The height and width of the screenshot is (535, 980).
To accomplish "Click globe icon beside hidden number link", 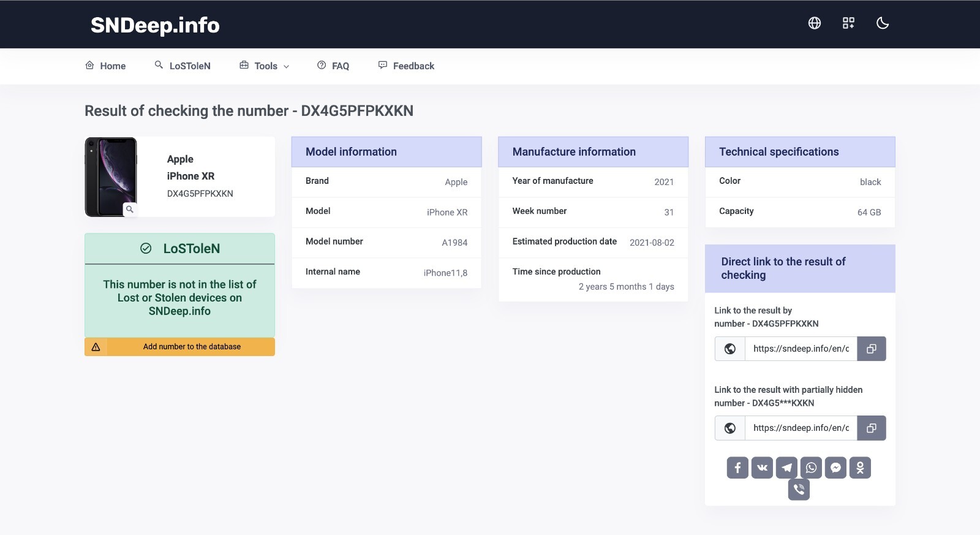I will point(730,428).
